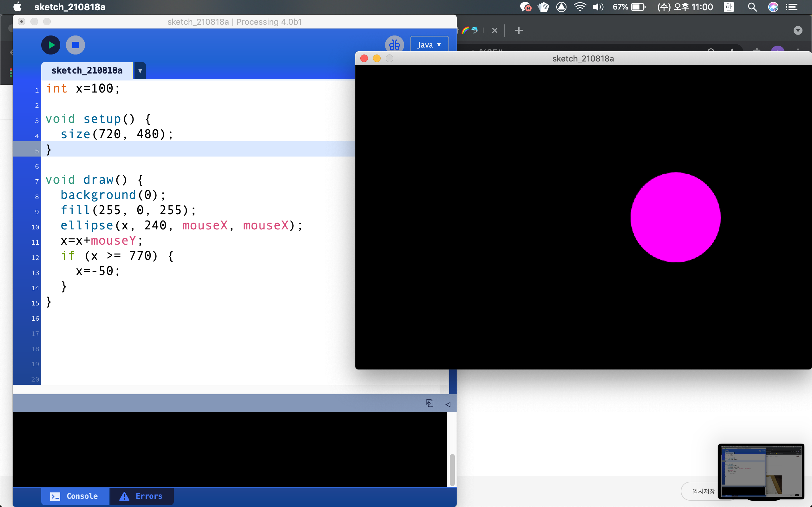Run the sketch with the play button
812x507 pixels.
point(51,45)
